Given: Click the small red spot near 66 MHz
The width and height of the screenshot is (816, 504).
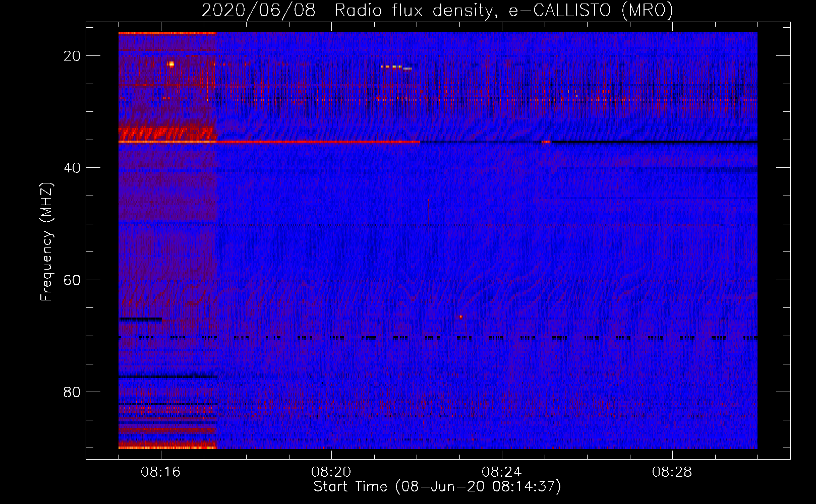Looking at the screenshot, I should coord(460,317).
